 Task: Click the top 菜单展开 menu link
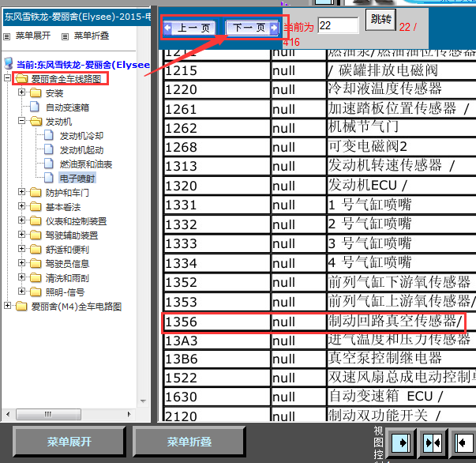point(32,36)
